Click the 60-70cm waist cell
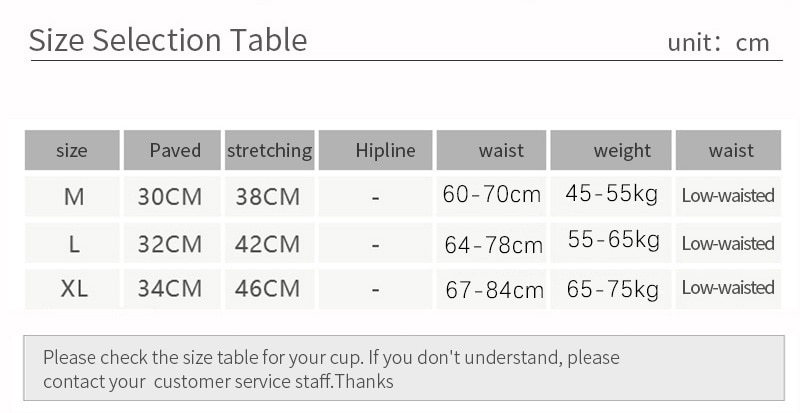 (x=491, y=197)
